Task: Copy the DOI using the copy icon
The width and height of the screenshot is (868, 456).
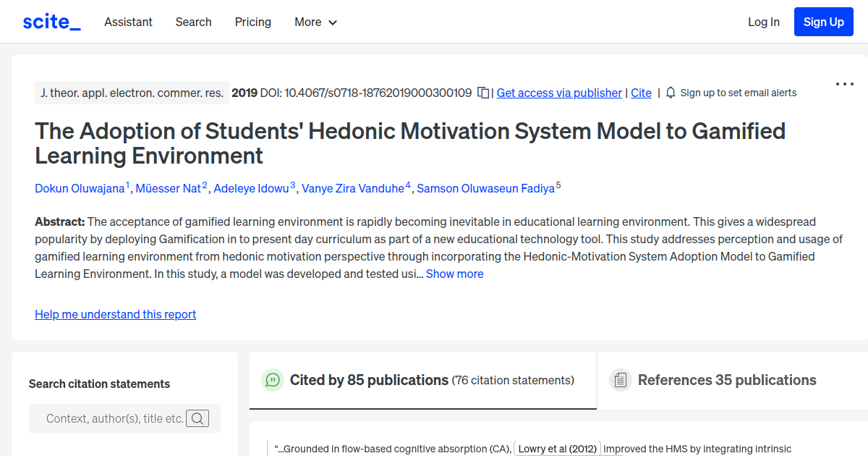Action: pos(482,93)
